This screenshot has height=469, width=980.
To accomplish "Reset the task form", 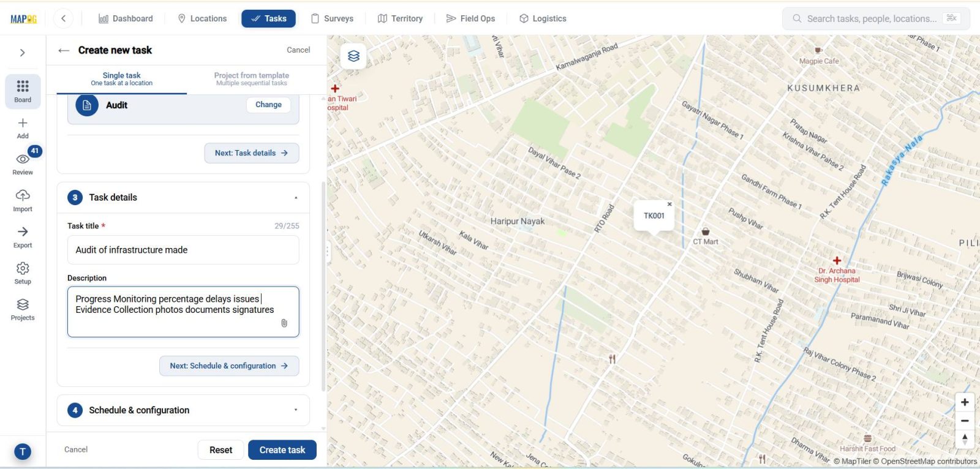I will (x=221, y=450).
